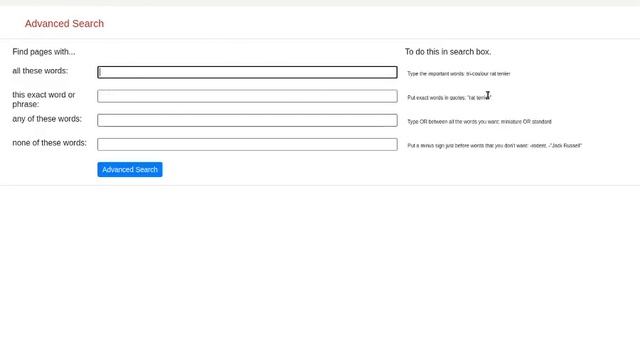Click into the 'any of these words' field
Screen dimensions: 640x360
point(247,120)
